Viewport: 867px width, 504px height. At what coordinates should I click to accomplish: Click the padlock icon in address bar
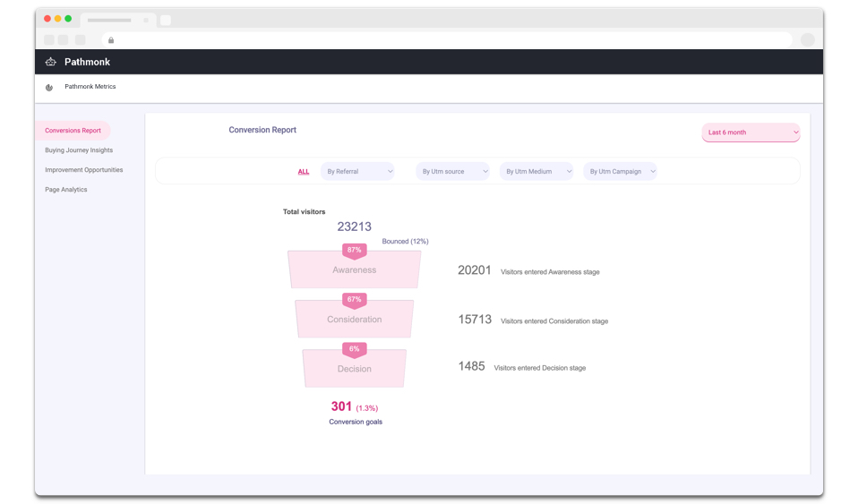tap(111, 40)
